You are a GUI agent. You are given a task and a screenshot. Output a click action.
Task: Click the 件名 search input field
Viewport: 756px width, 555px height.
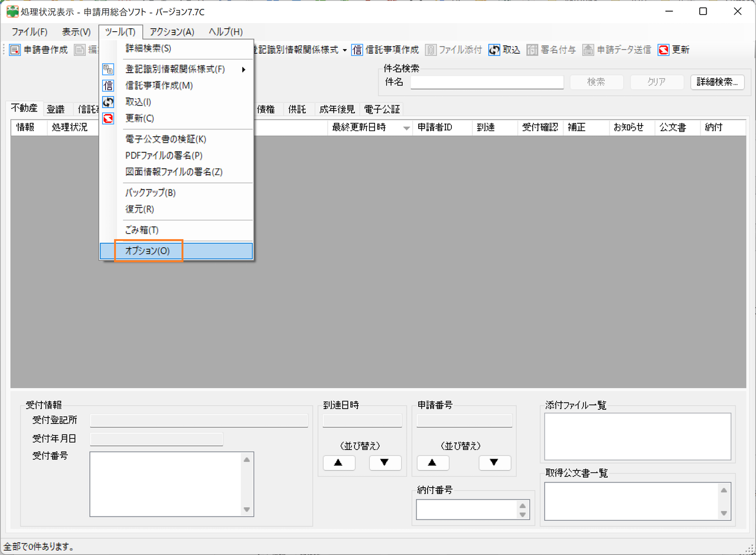[x=487, y=82]
